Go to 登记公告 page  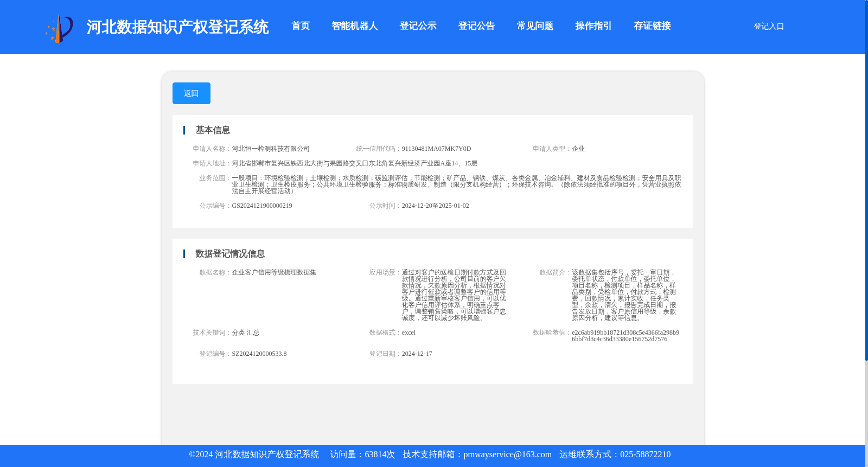click(476, 26)
